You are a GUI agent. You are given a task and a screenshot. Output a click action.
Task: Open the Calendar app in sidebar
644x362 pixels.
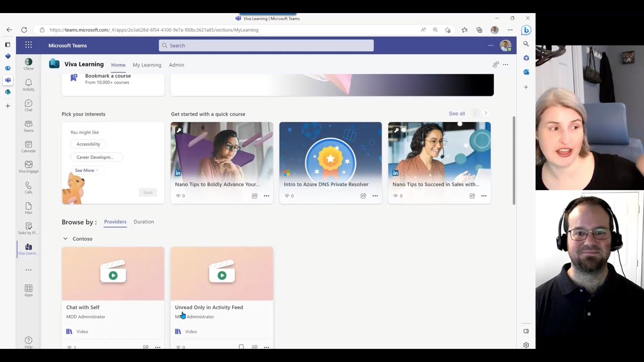pos(28,146)
